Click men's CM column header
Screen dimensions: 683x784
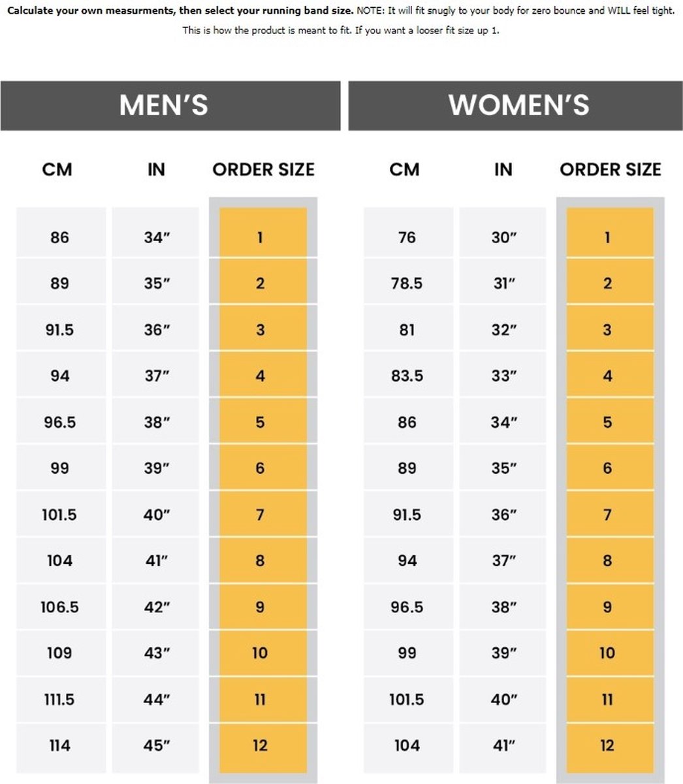57,170
